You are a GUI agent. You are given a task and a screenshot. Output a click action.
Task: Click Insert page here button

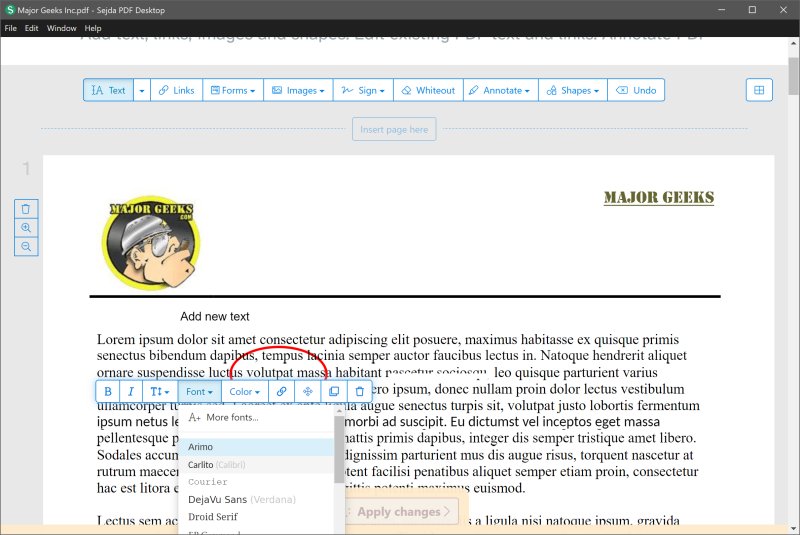[x=394, y=130]
